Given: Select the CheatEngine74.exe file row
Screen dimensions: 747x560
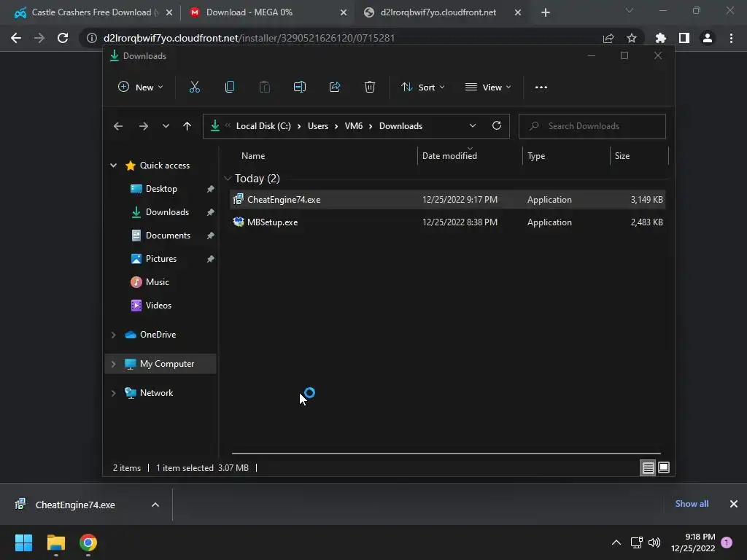Looking at the screenshot, I should point(447,200).
